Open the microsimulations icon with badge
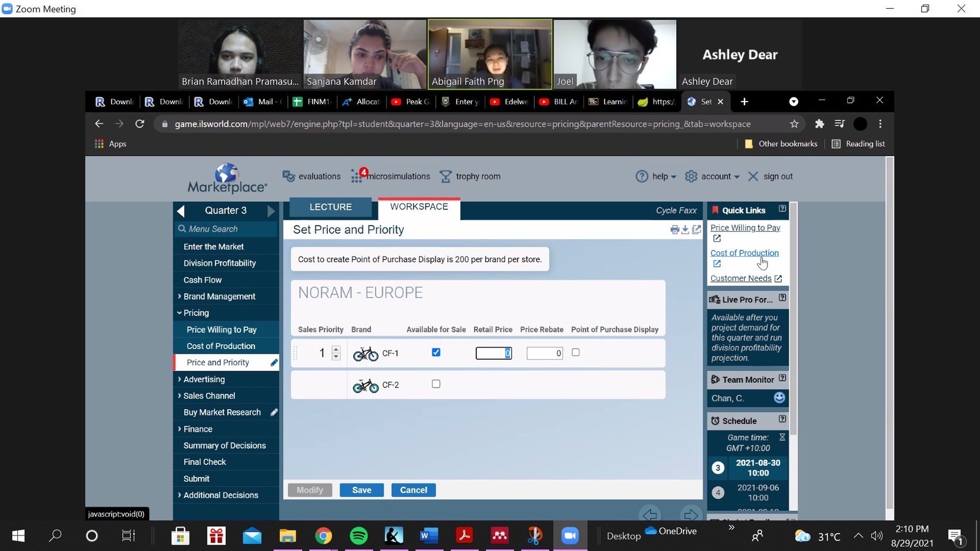The image size is (980, 551). [x=357, y=176]
